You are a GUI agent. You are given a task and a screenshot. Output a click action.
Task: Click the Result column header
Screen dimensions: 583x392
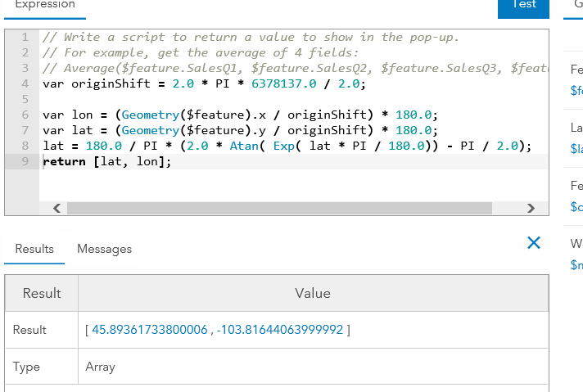42,293
